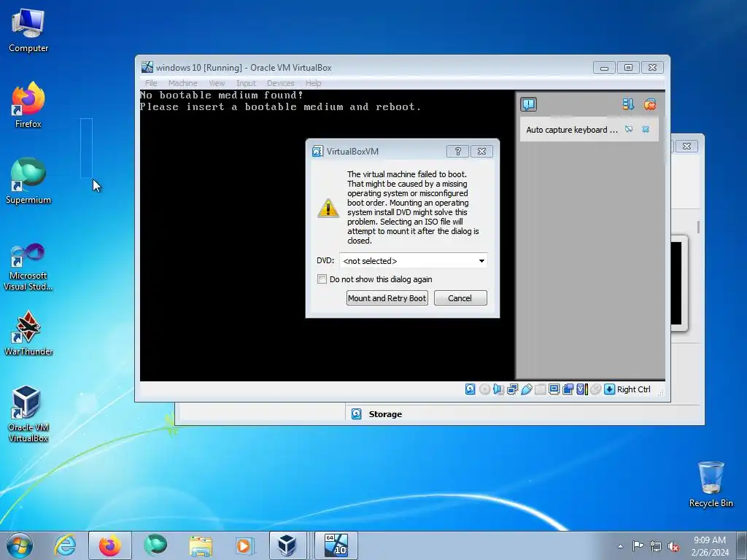Click the USB devices status icon

click(527, 389)
